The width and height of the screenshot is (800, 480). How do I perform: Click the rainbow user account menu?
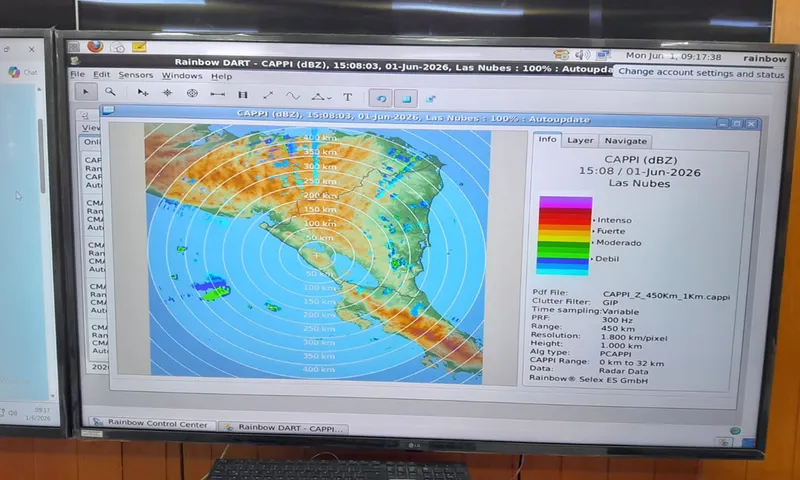765,59
